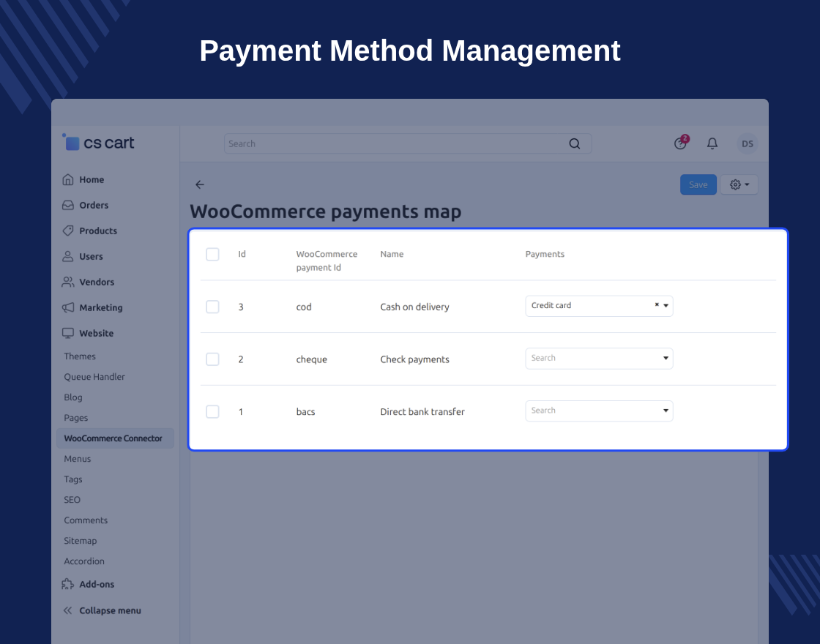This screenshot has width=820, height=644.
Task: Click the Website monitor icon
Action: click(x=68, y=333)
